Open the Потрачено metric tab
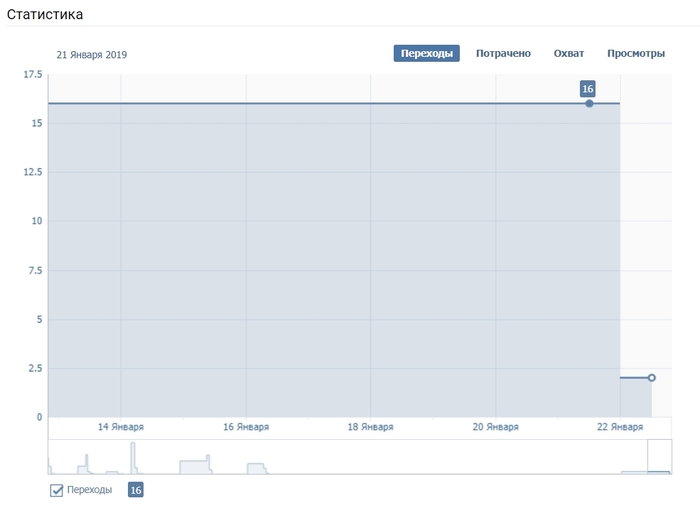 (x=503, y=54)
